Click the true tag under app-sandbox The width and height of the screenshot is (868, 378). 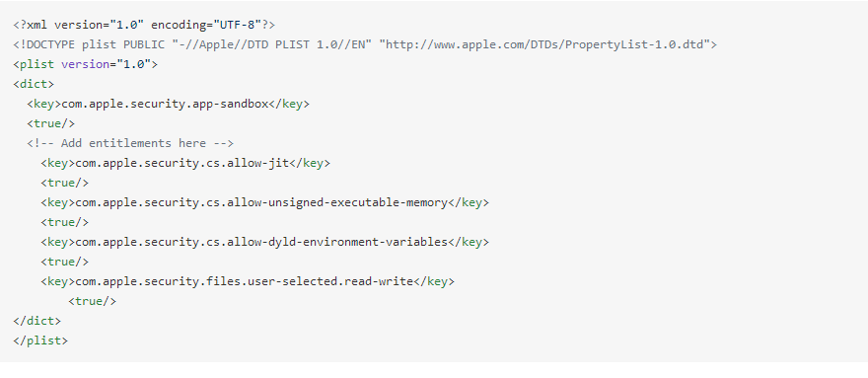click(x=50, y=123)
